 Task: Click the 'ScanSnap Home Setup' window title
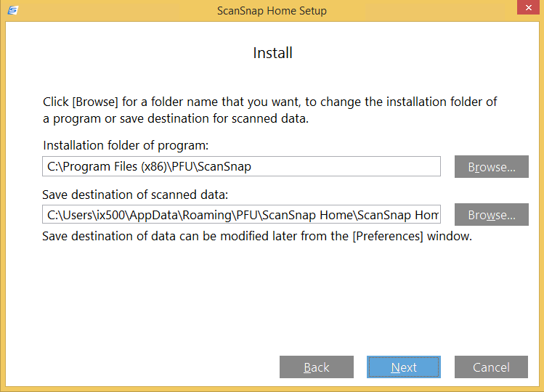pos(272,11)
